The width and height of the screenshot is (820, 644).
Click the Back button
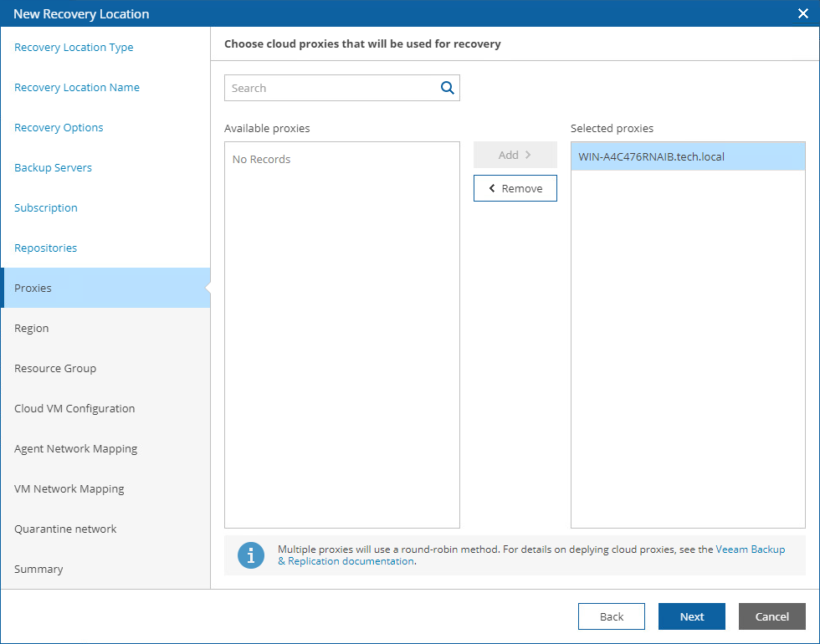click(611, 616)
